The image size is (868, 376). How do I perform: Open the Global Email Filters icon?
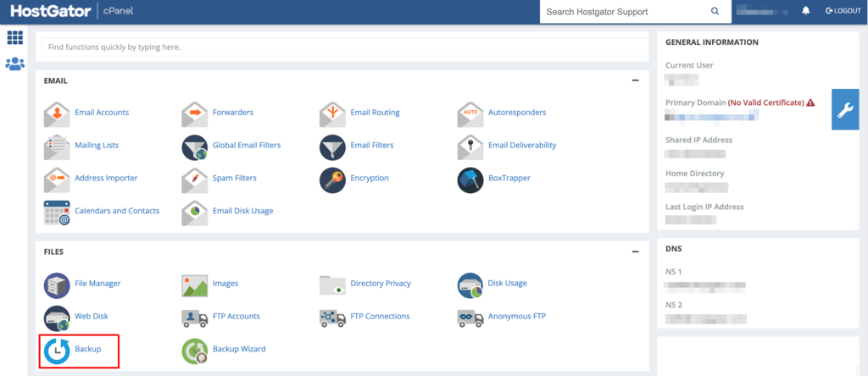(194, 146)
